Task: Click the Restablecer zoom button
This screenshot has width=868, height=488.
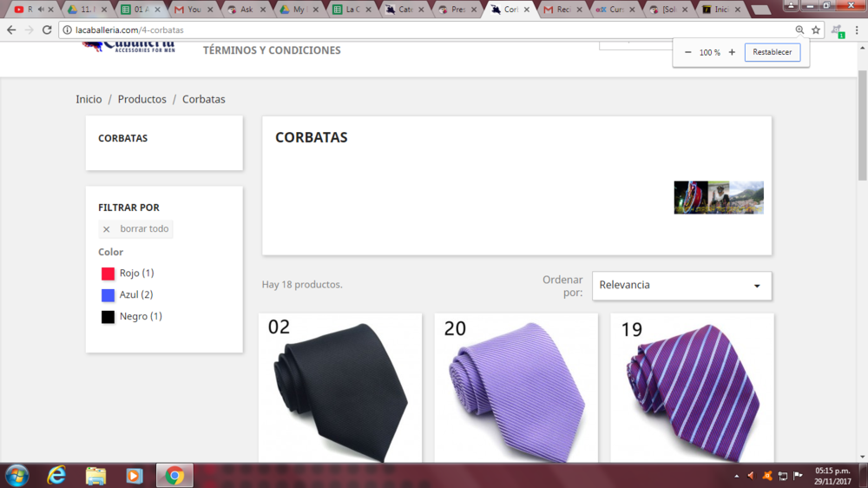Action: (773, 52)
